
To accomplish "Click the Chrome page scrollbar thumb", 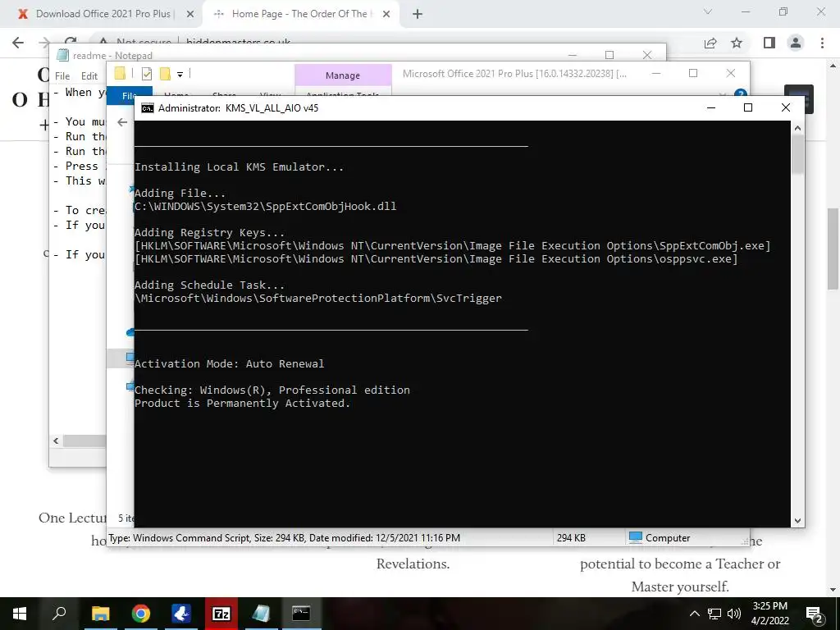I will point(833,249).
